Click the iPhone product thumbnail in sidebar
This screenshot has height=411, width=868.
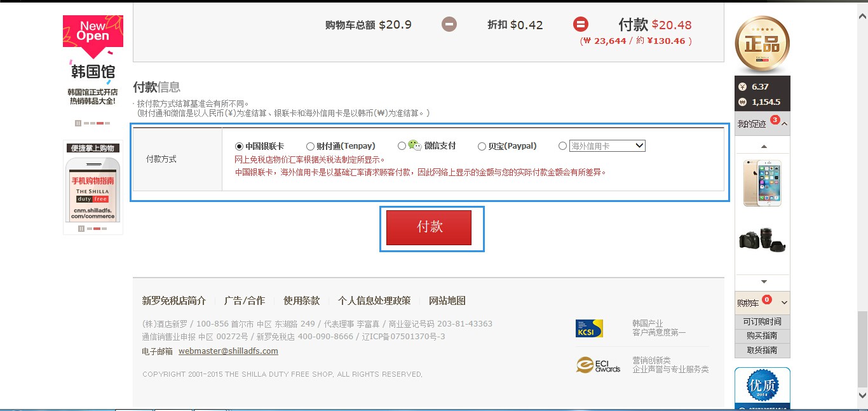762,184
